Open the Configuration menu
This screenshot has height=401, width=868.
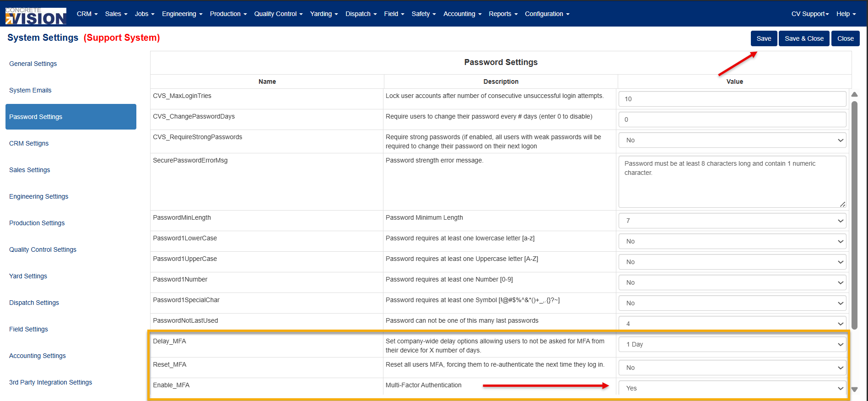547,14
